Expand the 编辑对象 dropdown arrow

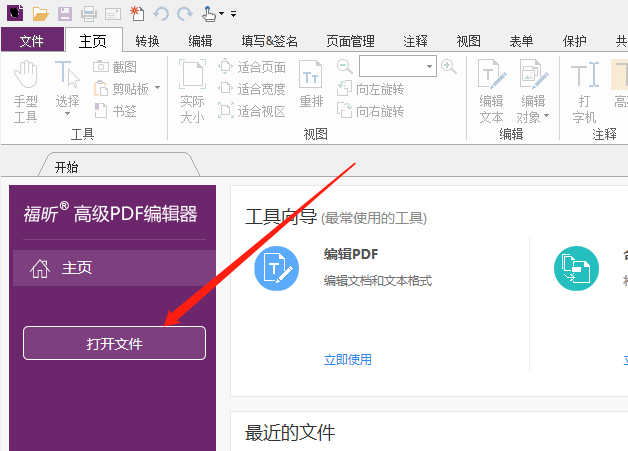(546, 116)
